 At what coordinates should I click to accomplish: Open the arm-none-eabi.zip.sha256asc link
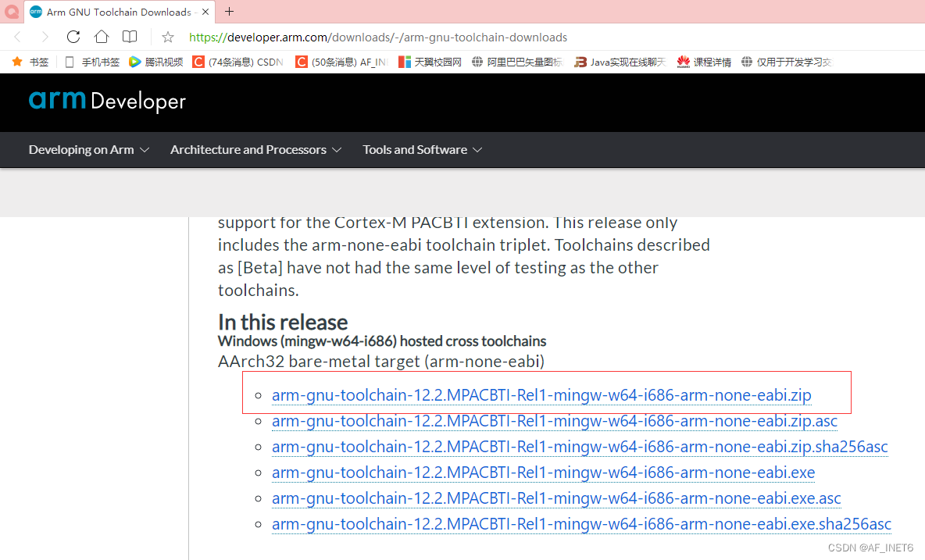580,447
